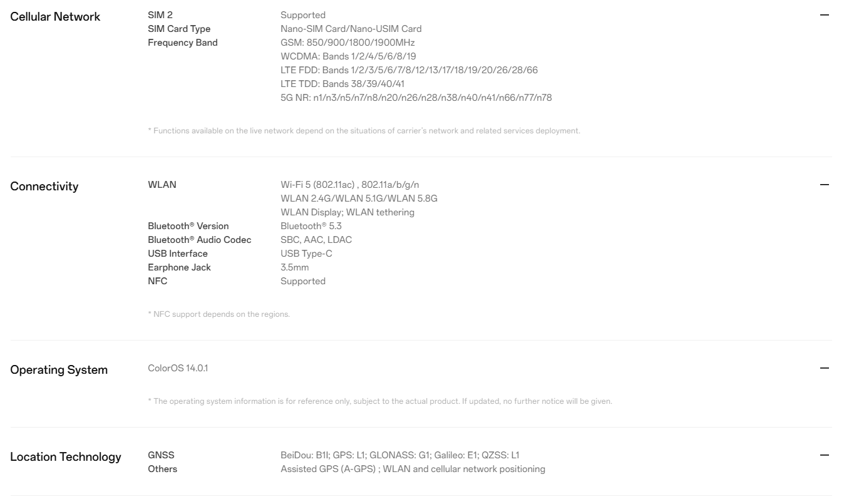Click the Earphone Jack label

pos(179,267)
